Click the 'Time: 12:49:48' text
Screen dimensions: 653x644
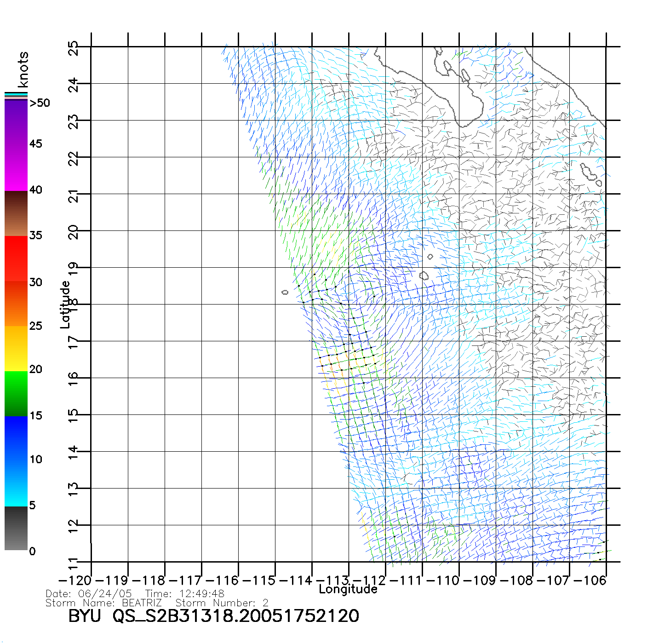[x=185, y=594]
